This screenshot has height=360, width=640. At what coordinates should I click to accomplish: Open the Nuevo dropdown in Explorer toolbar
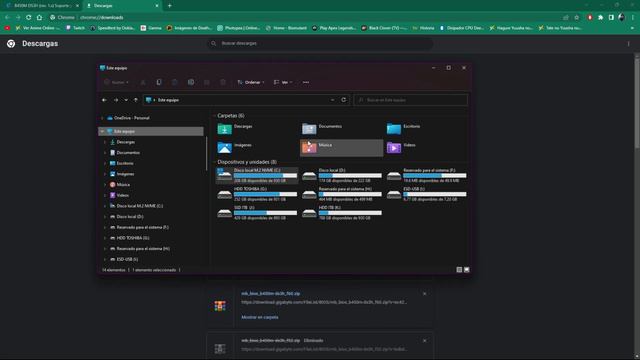click(117, 82)
